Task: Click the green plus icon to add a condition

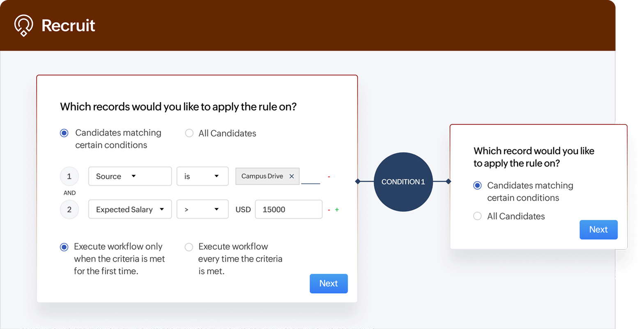Action: [x=338, y=209]
